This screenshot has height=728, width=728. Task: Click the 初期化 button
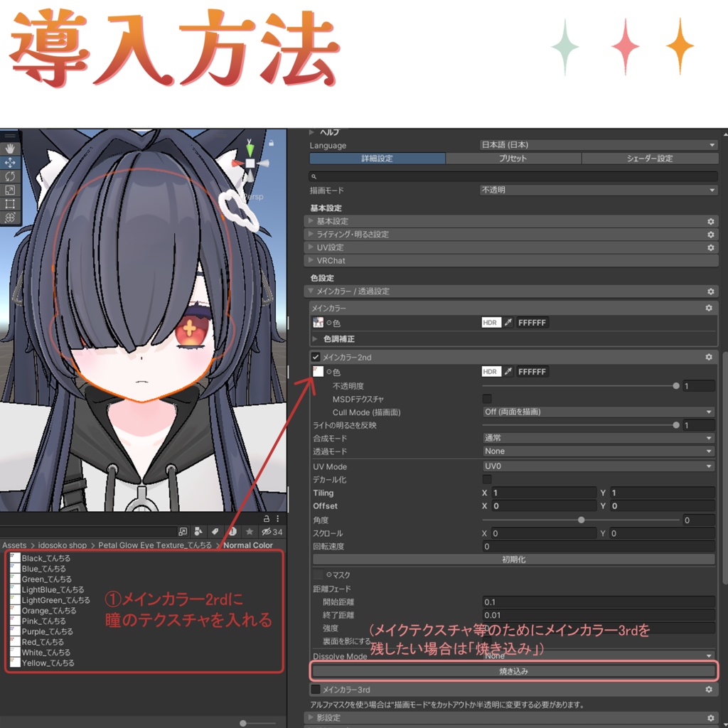(513, 560)
